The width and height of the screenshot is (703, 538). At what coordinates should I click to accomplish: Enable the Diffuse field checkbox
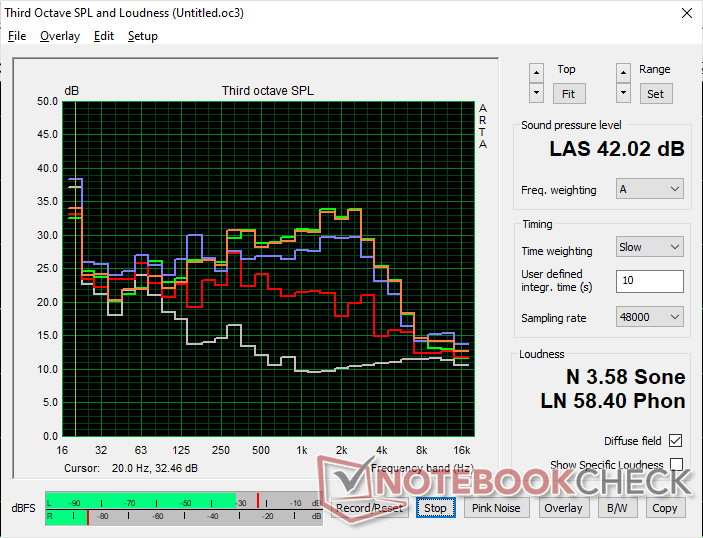(676, 441)
